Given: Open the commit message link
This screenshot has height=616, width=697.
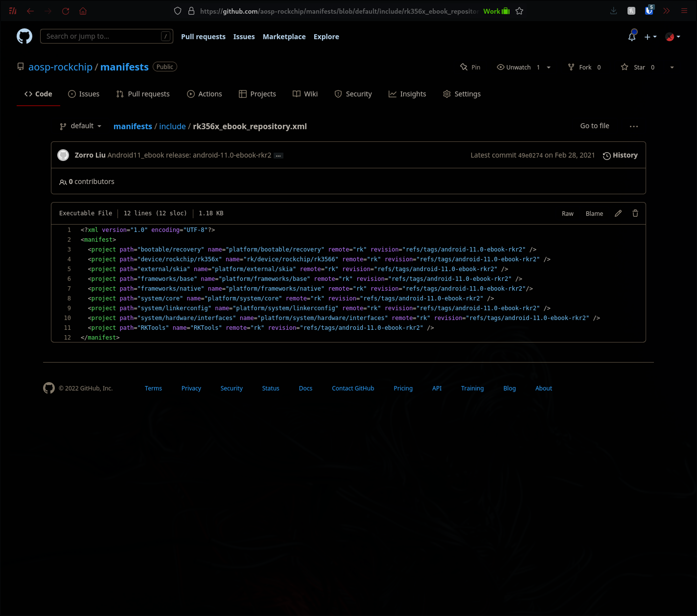Looking at the screenshot, I should pos(189,155).
